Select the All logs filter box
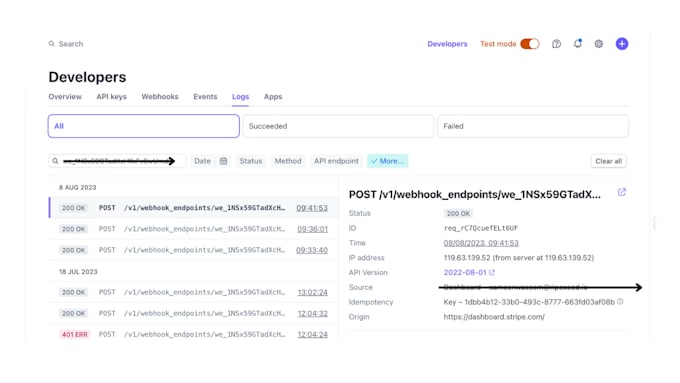The width and height of the screenshot is (680, 383). 144,126
